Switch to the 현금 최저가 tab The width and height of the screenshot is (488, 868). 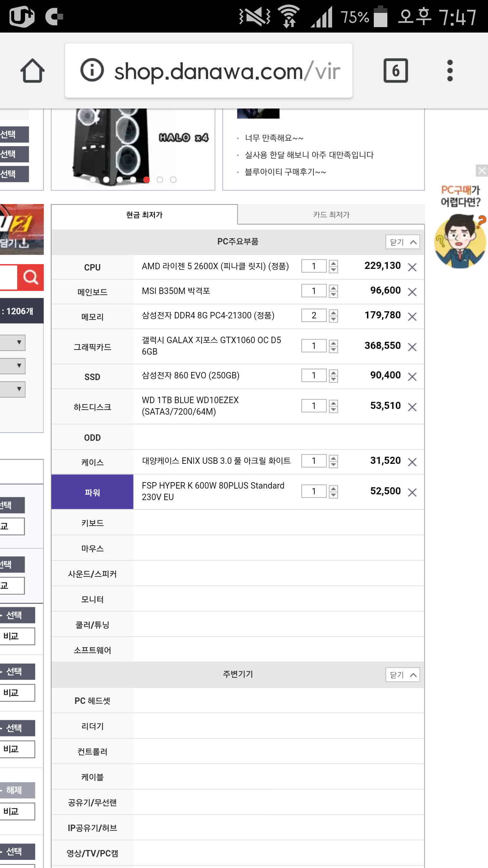click(x=144, y=215)
